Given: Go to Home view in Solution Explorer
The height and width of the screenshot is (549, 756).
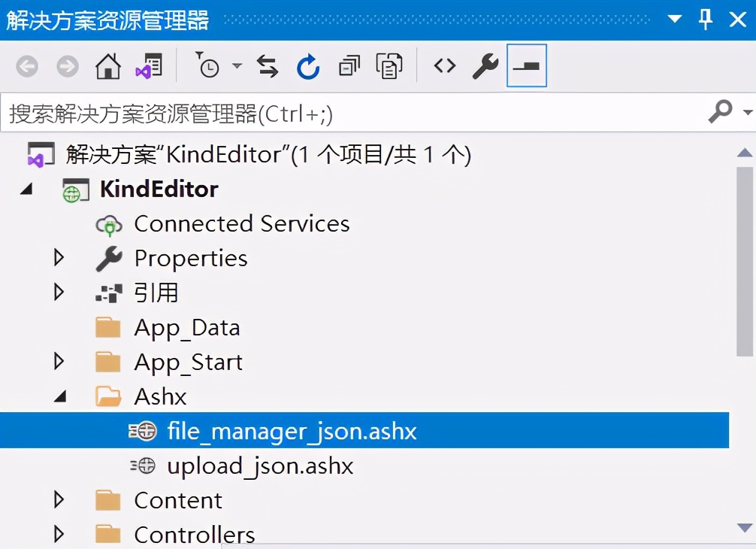Looking at the screenshot, I should click(108, 66).
